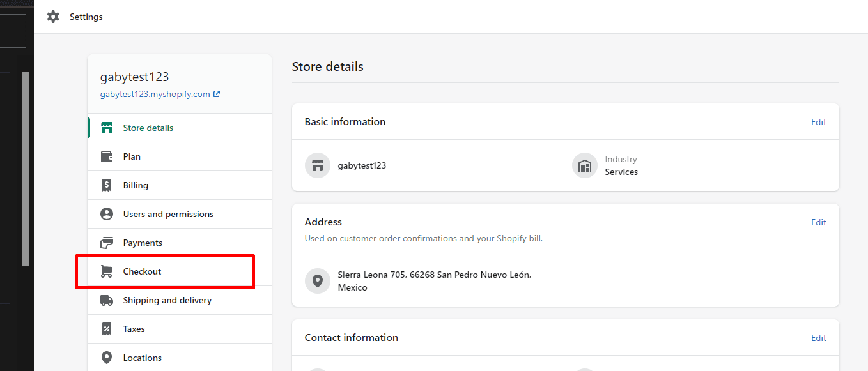Viewport: 868px width, 371px height.
Task: Edit the Basic information card
Action: tap(819, 122)
